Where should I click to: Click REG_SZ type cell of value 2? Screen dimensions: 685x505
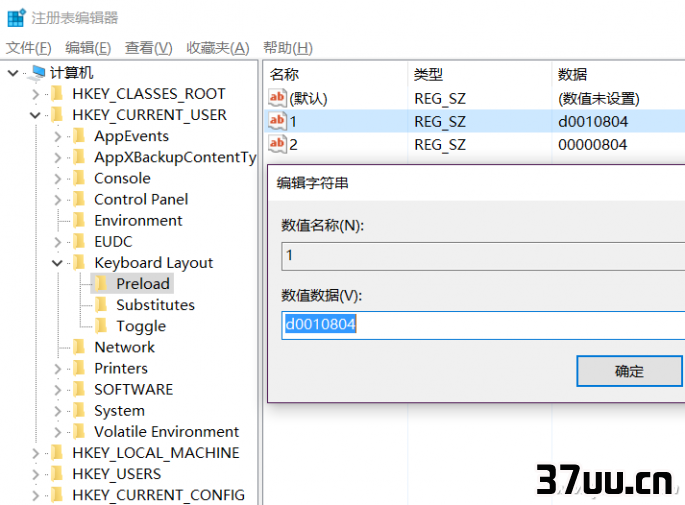coord(440,145)
